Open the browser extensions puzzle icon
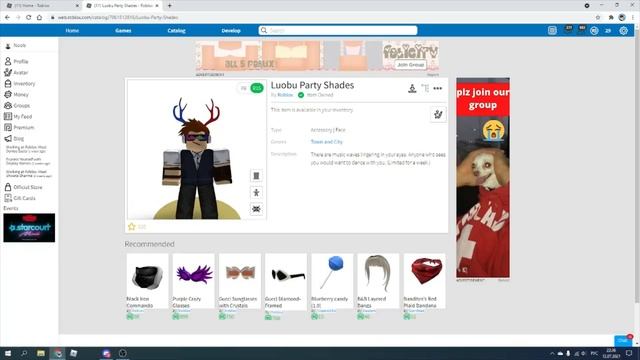The height and width of the screenshot is (360, 640). pos(611,18)
